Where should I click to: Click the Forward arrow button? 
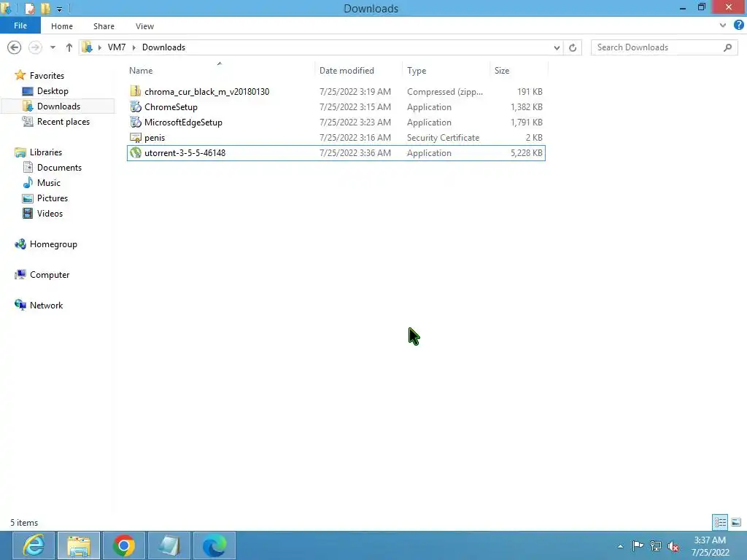pos(35,47)
